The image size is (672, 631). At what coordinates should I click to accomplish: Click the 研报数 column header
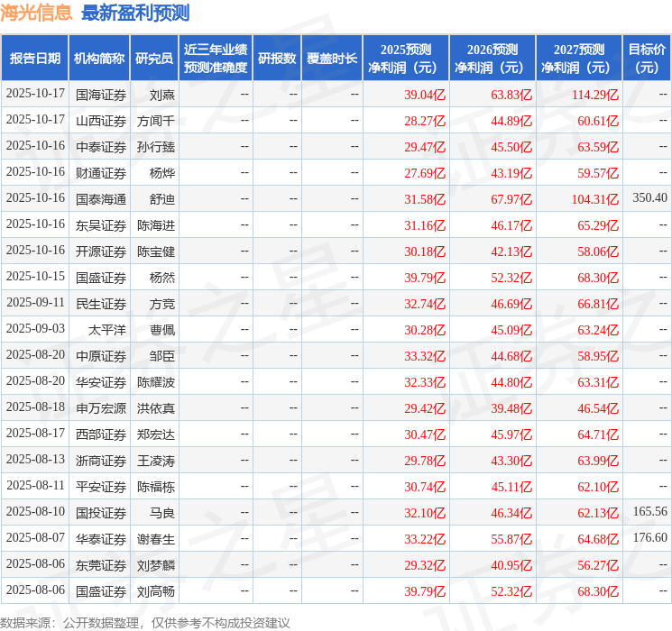click(x=277, y=58)
